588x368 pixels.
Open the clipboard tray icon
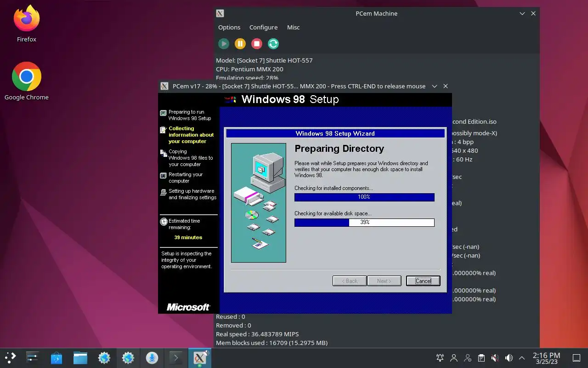coord(481,358)
